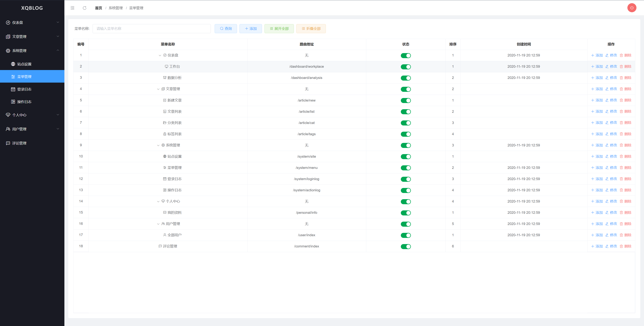Click the 菜单名称 search input field
This screenshot has width=644, height=326.
click(151, 29)
